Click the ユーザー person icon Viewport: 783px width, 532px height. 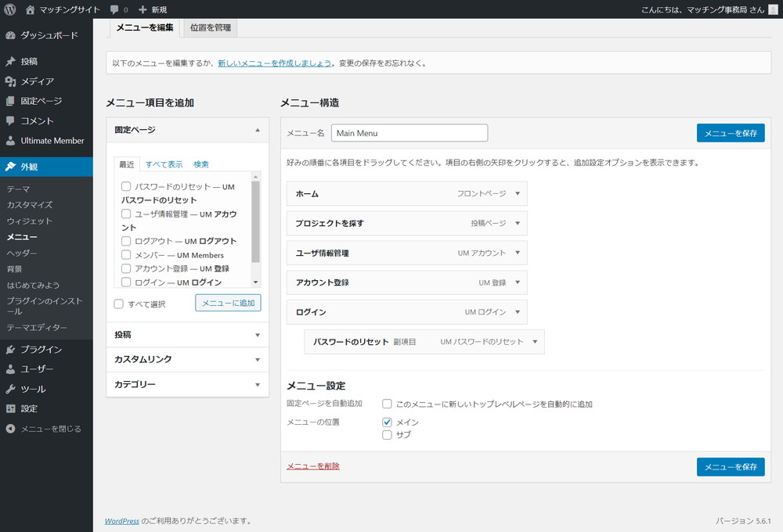(x=10, y=369)
